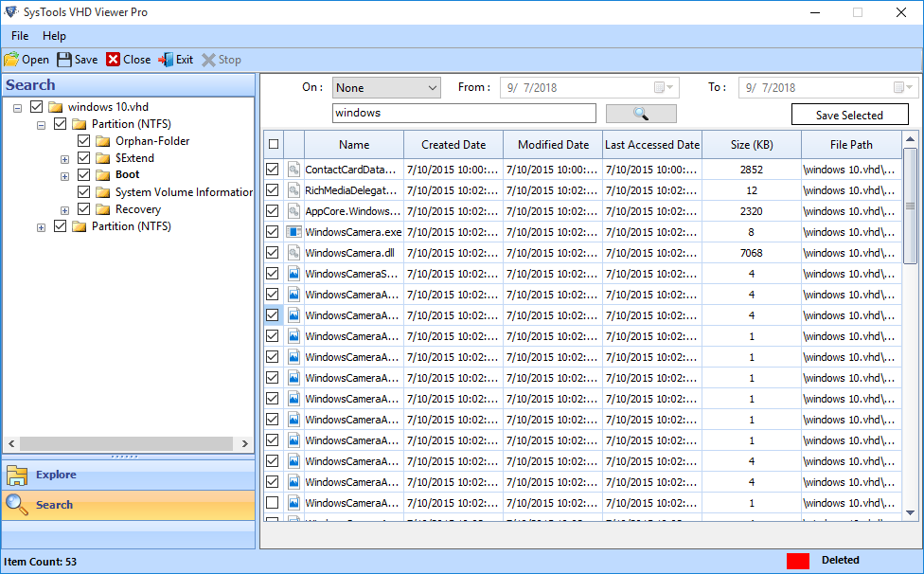Viewport: 924px width, 574px height.
Task: Click the calendar icon in To field
Action: (x=898, y=88)
